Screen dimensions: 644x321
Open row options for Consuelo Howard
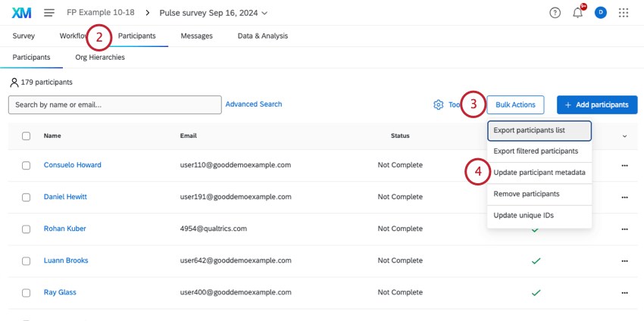624,165
